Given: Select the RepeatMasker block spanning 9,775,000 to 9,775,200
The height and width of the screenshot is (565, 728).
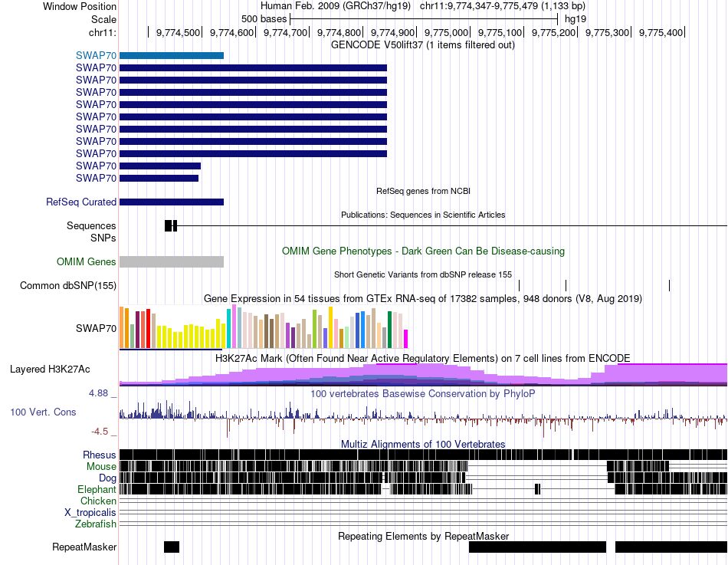Looking at the screenshot, I should [537, 547].
